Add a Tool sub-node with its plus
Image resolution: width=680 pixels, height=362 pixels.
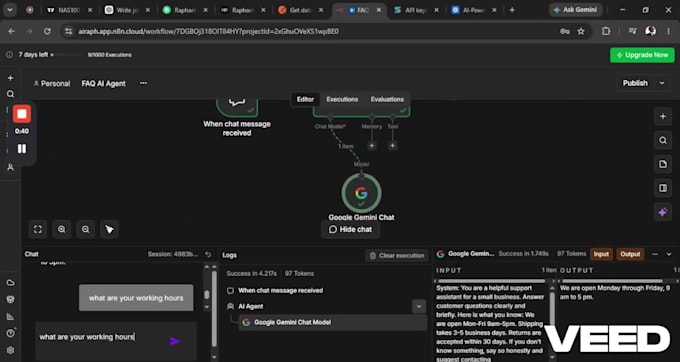pyautogui.click(x=392, y=146)
